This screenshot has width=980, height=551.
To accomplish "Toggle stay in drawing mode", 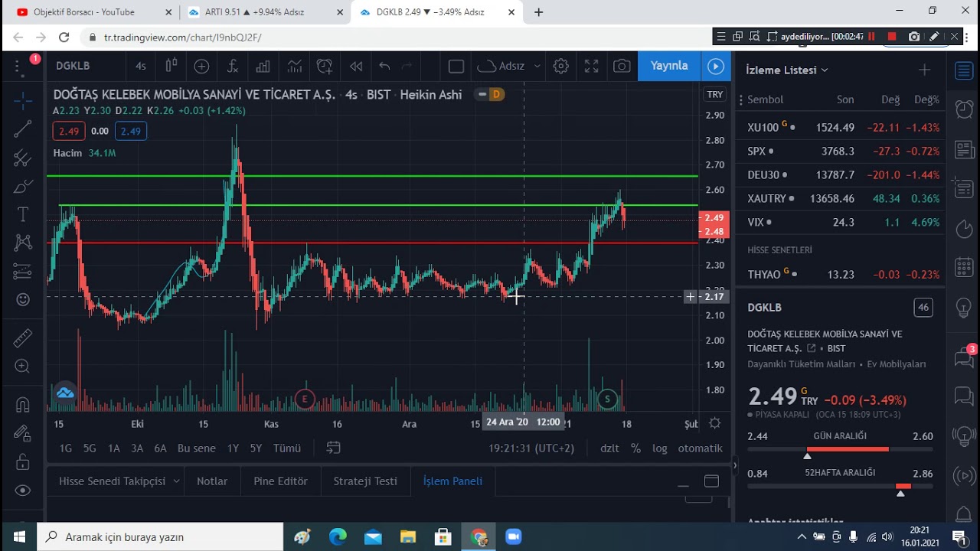I will click(23, 433).
